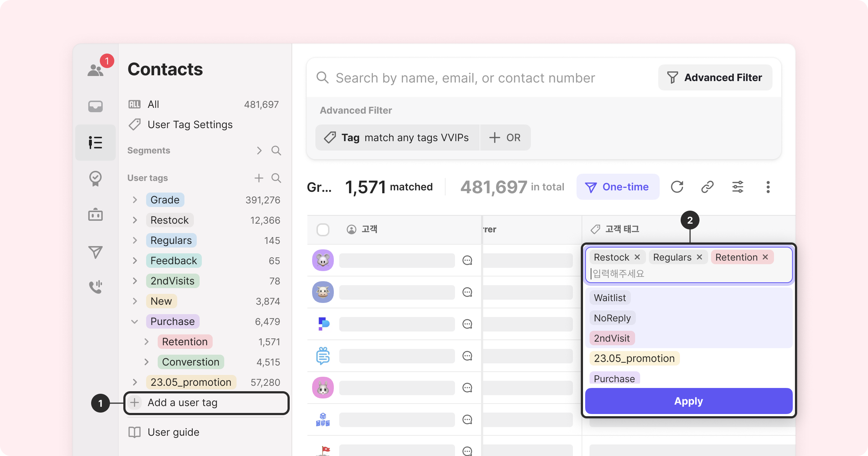
Task: Open the paper plane marketing icon
Action: (x=95, y=252)
